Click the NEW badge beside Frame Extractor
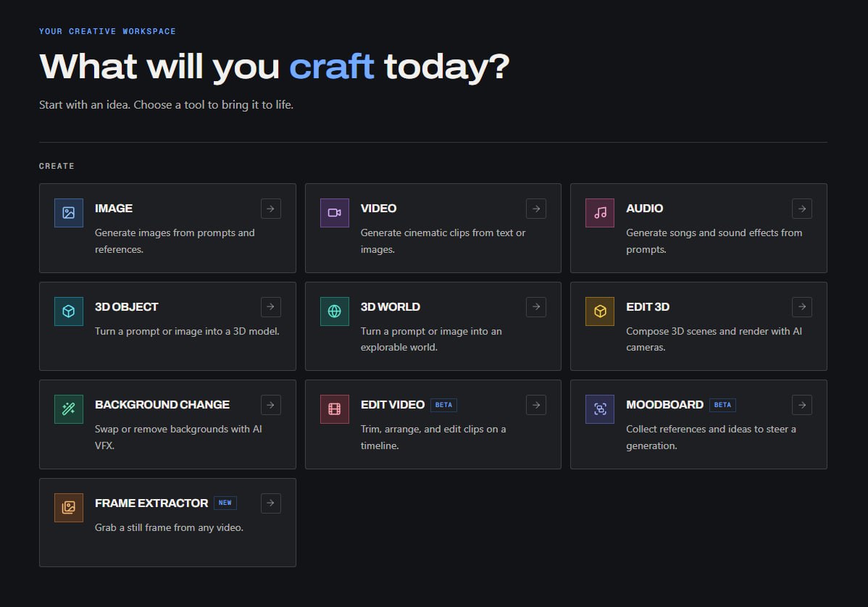The width and height of the screenshot is (868, 607). point(225,503)
